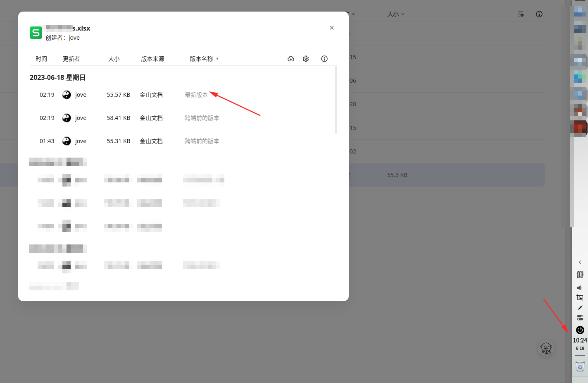
Task: Click the 55.57 KB size value
Action: pos(119,95)
